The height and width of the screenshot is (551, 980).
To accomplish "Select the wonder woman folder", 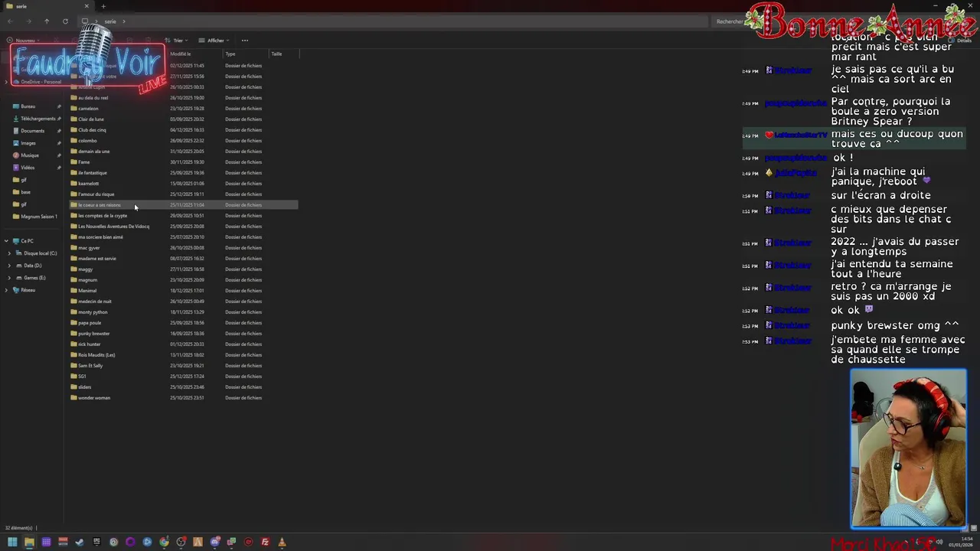I will point(94,398).
